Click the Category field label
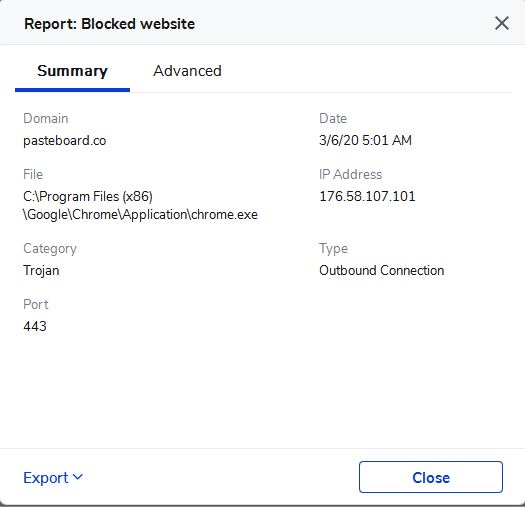Screen dimensions: 525x507 [x=50, y=249]
